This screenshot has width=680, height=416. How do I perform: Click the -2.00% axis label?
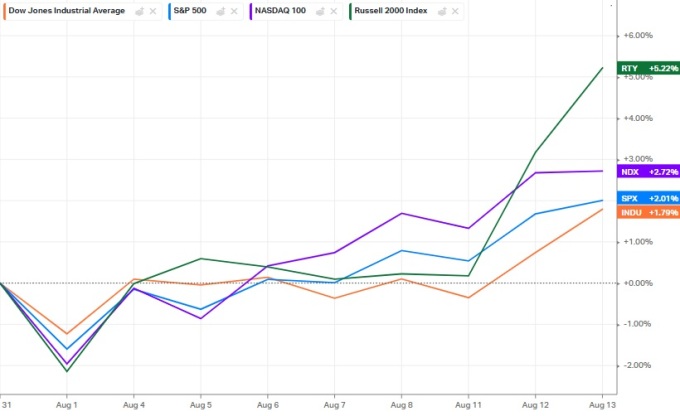(x=638, y=365)
